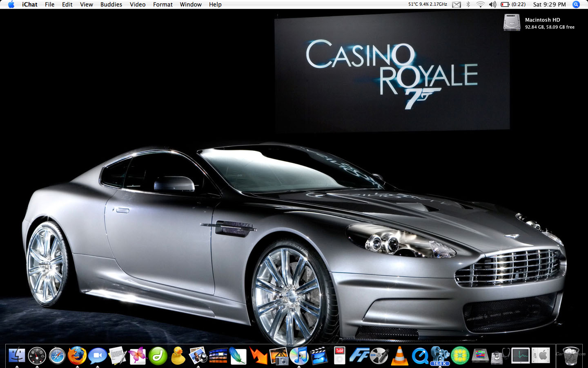Open the Buddies menu
This screenshot has height=368, width=588.
[111, 4]
